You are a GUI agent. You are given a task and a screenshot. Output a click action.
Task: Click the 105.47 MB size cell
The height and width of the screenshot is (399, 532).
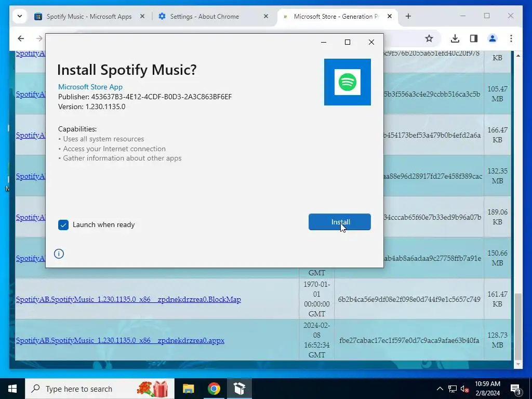pos(497,94)
